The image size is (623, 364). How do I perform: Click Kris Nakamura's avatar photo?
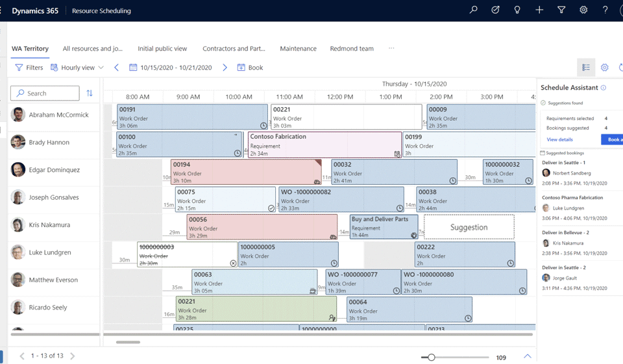point(18,224)
